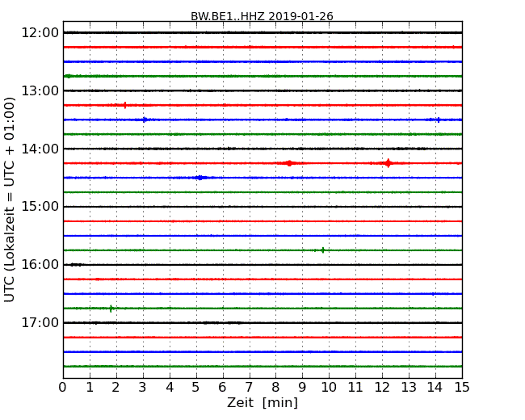Click the green blip at start of 12:45 trace
Viewport: 525px width, 420px height.
click(69, 77)
